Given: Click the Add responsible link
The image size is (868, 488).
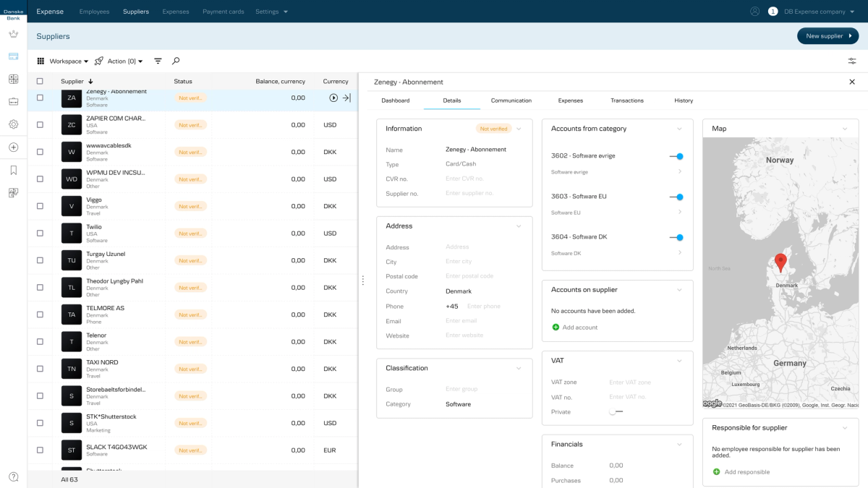Looking at the screenshot, I should pos(747,472).
